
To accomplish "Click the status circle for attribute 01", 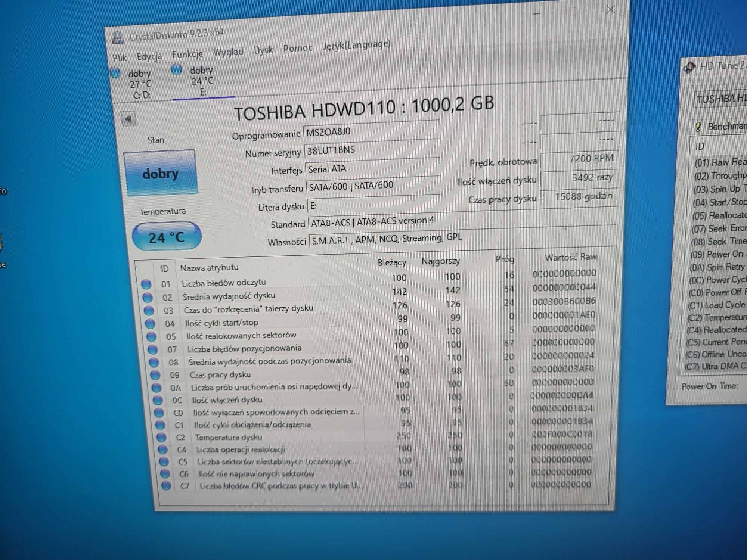I will [x=146, y=284].
